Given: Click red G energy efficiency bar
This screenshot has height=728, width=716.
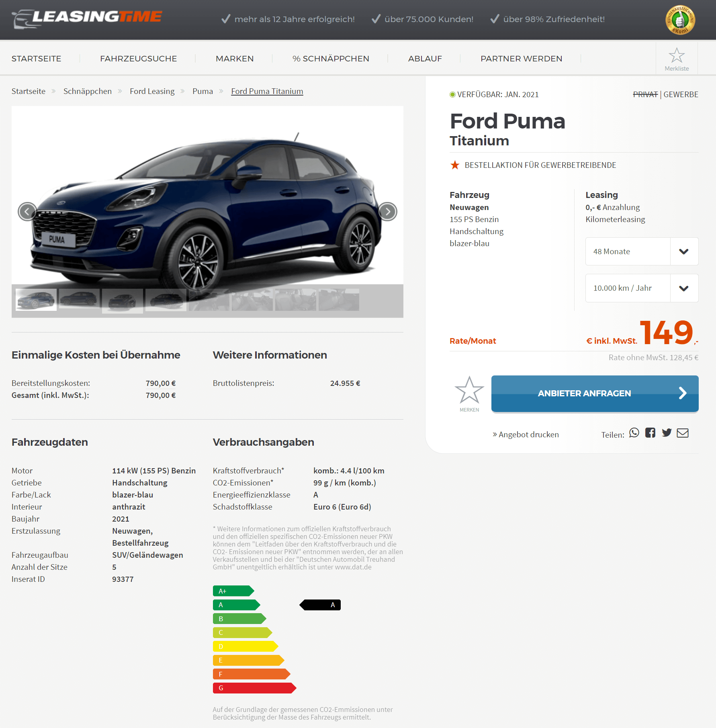Looking at the screenshot, I should pyautogui.click(x=254, y=688).
